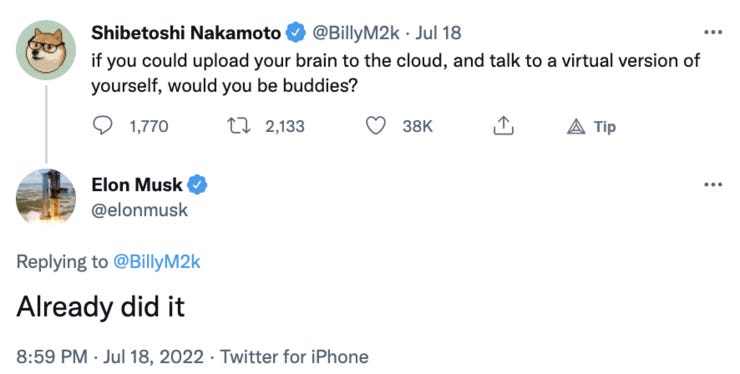Retweet the Shibetoshi Nakamoto tweet
Screen dimensions: 740x374
pyautogui.click(x=239, y=126)
